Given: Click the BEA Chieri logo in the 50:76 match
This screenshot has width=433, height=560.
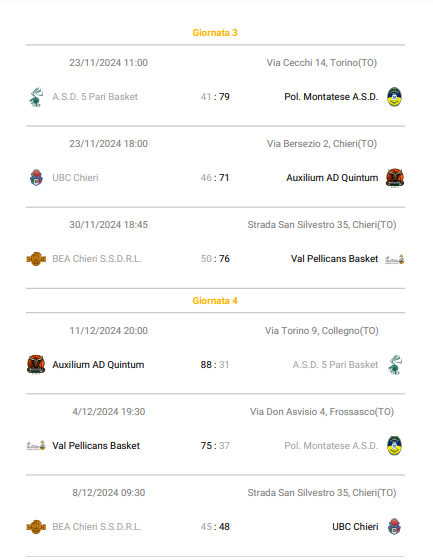Looking at the screenshot, I should (36, 259).
